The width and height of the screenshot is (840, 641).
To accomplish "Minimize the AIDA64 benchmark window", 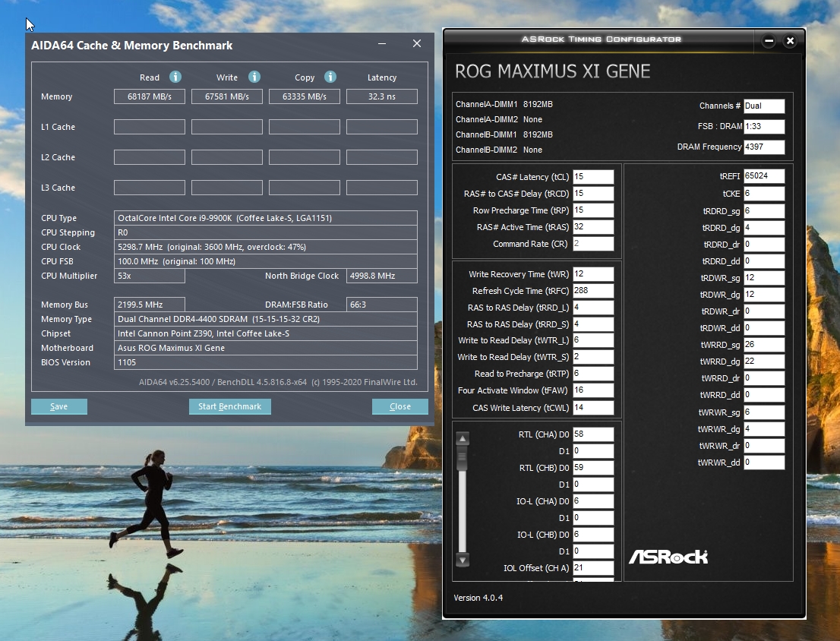I will pos(382,44).
